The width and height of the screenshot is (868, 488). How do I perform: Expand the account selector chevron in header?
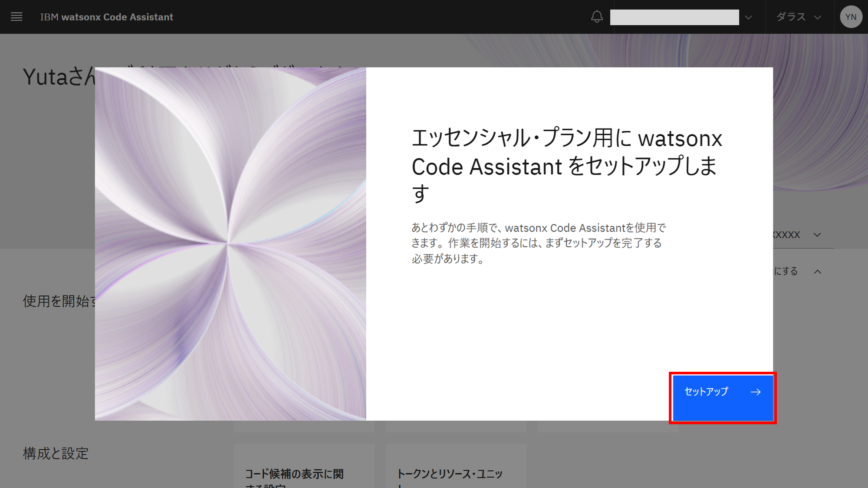click(x=749, y=17)
